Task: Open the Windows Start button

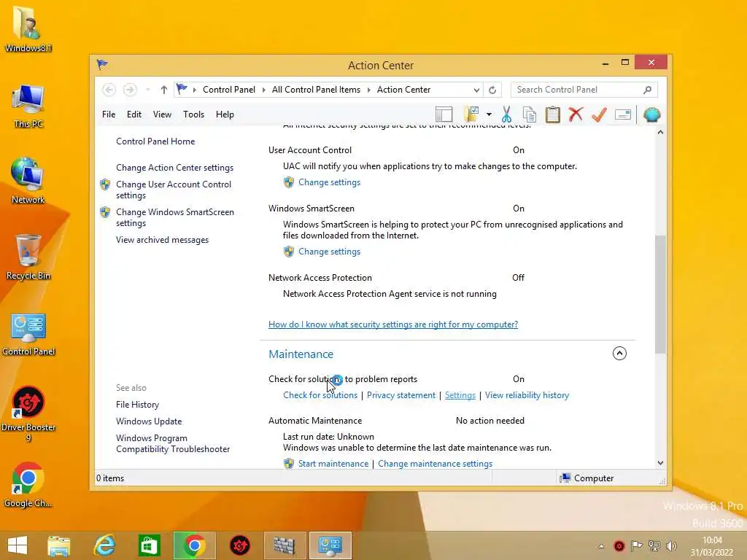Action: point(18,545)
